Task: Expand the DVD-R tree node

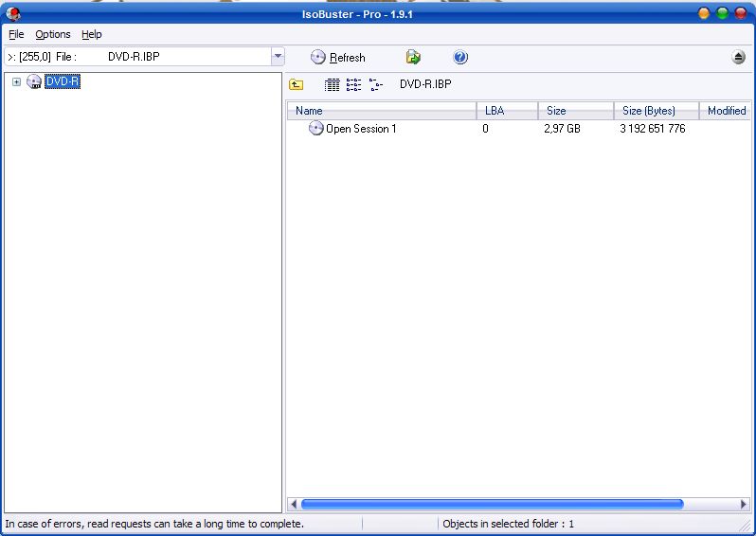Action: 16,82
